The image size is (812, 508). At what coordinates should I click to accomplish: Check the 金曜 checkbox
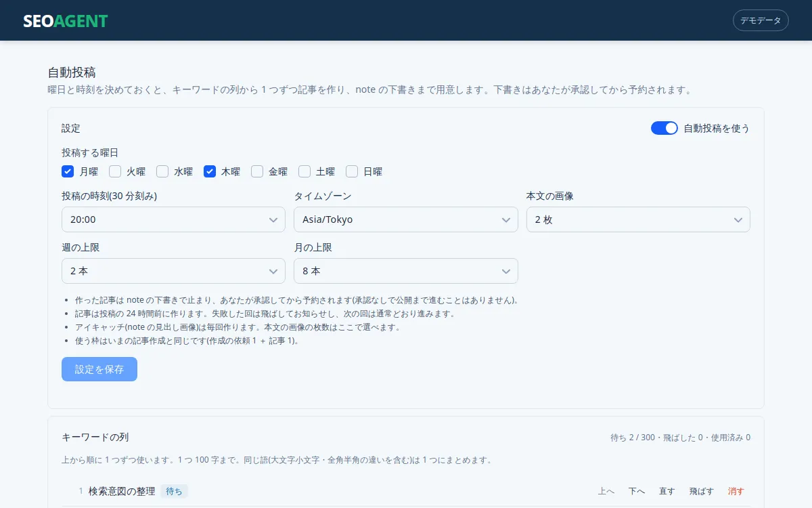click(x=257, y=171)
